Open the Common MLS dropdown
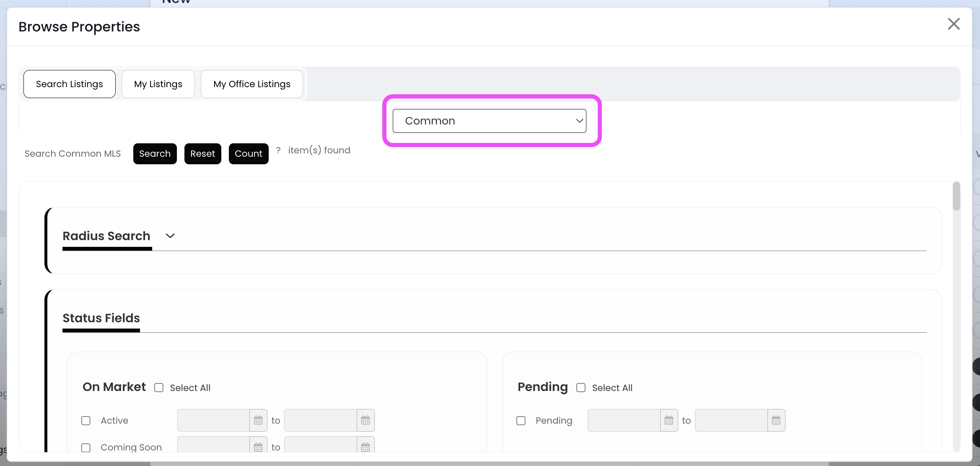 coord(489,121)
